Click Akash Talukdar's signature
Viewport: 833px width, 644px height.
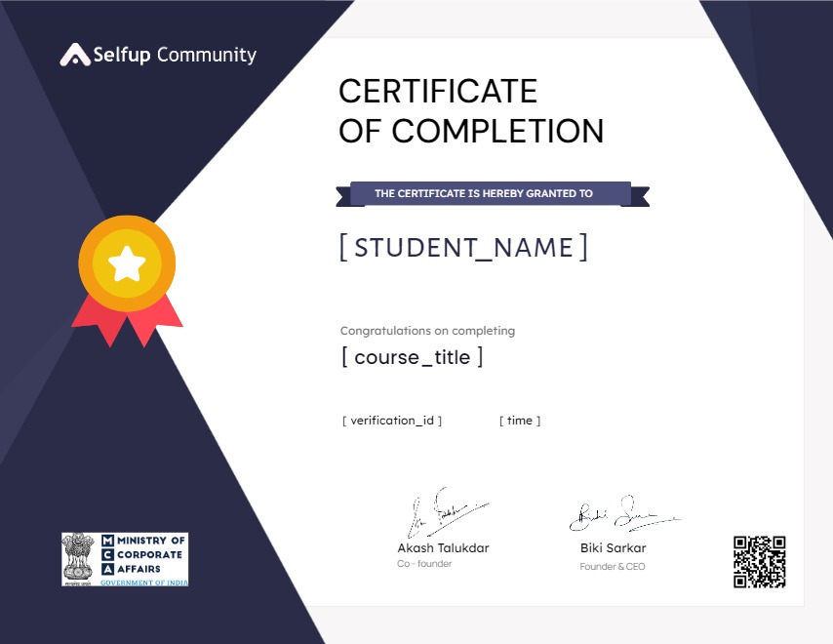tap(448, 512)
